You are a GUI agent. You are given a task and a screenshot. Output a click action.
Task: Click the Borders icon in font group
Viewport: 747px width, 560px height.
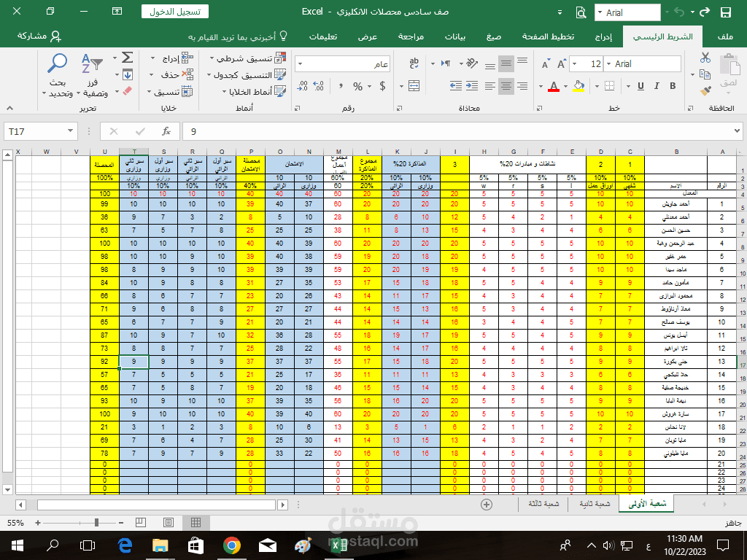pos(609,86)
